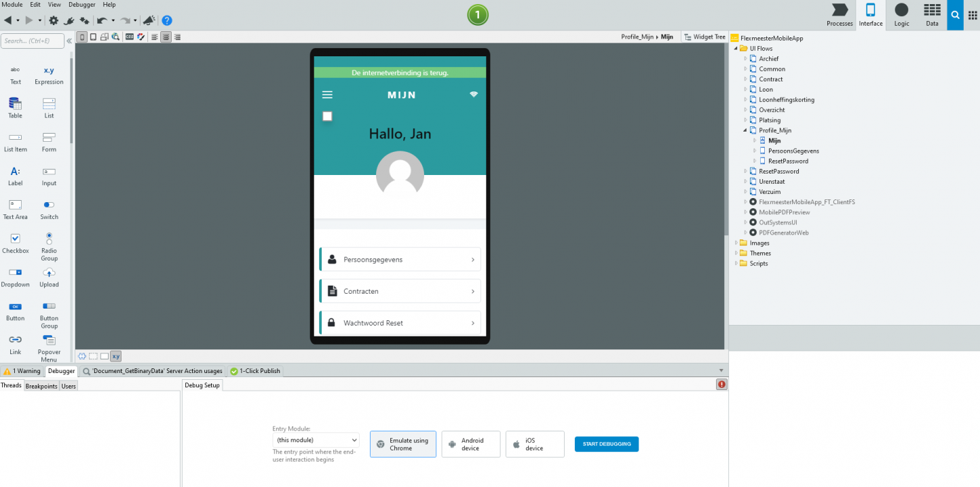Toggle expression values with the x.y button
Image resolution: width=980 pixels, height=487 pixels.
[115, 355]
